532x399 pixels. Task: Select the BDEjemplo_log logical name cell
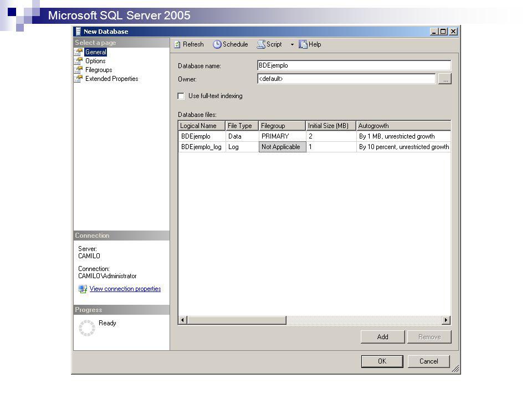[202, 147]
